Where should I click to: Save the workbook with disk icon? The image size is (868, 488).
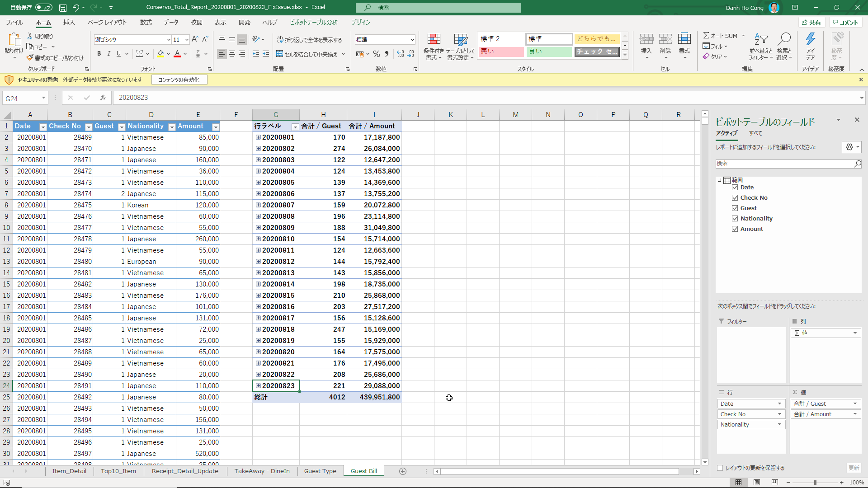[63, 7]
